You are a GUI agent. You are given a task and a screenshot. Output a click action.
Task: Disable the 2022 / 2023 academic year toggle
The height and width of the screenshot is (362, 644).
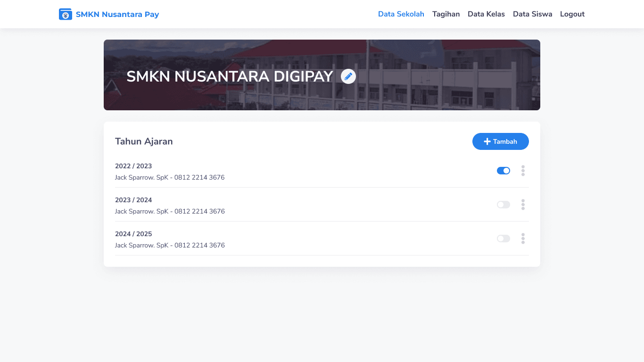pyautogui.click(x=504, y=171)
